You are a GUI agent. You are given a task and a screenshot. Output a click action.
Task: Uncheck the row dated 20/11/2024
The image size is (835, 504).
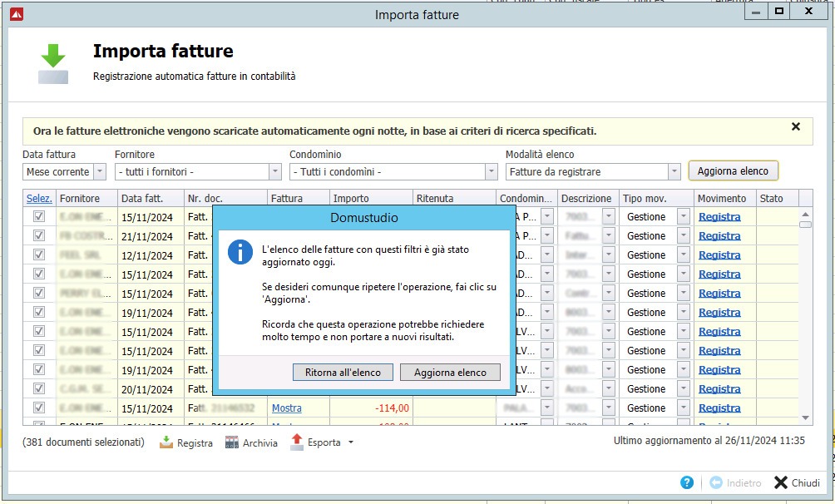coord(39,388)
